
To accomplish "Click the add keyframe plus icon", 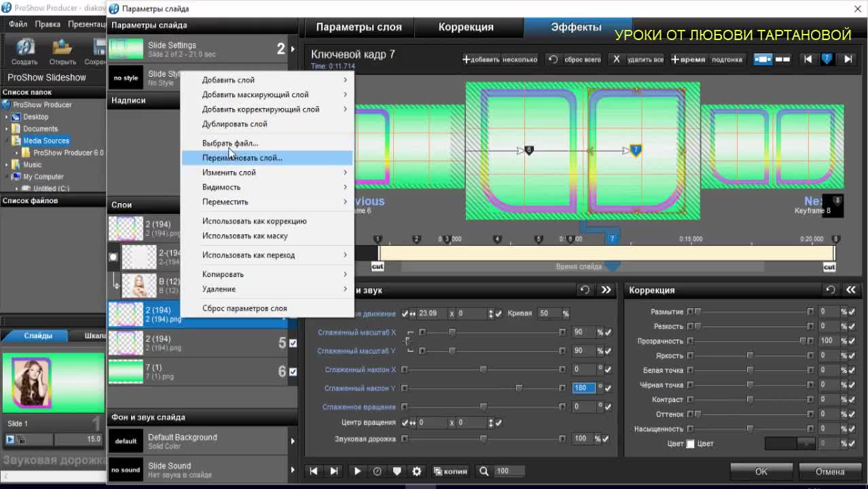I will [x=467, y=60].
